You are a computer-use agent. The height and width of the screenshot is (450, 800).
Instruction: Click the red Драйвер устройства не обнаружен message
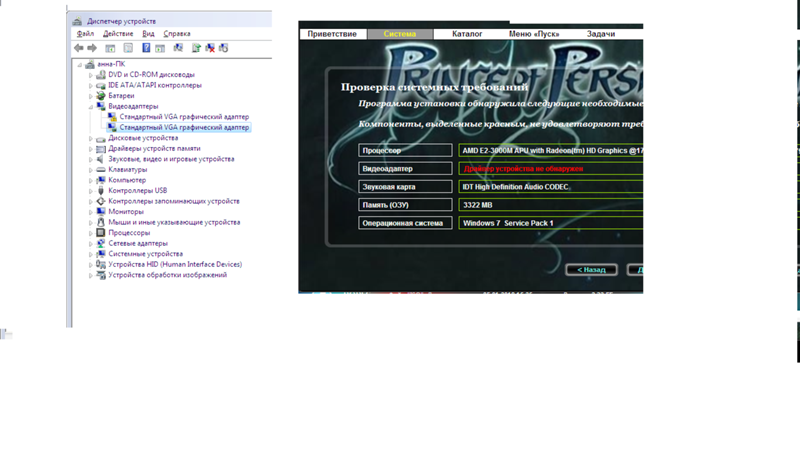point(523,169)
